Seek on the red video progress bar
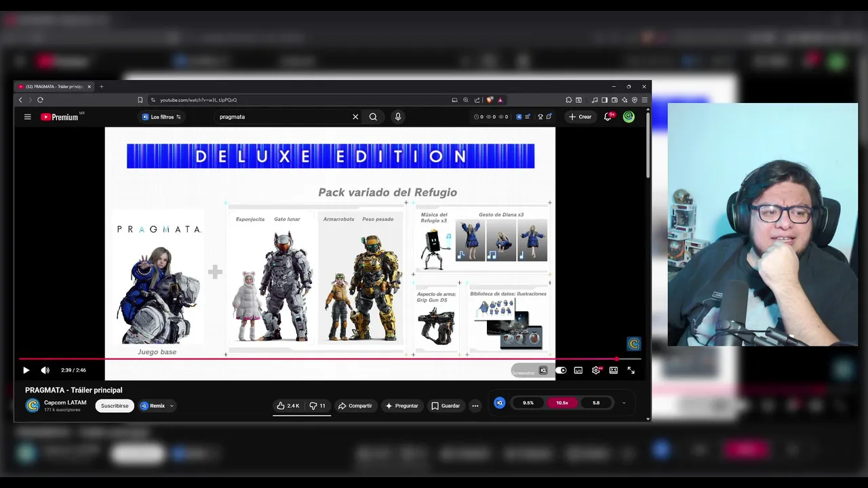This screenshot has width=868, height=488. 330,359
